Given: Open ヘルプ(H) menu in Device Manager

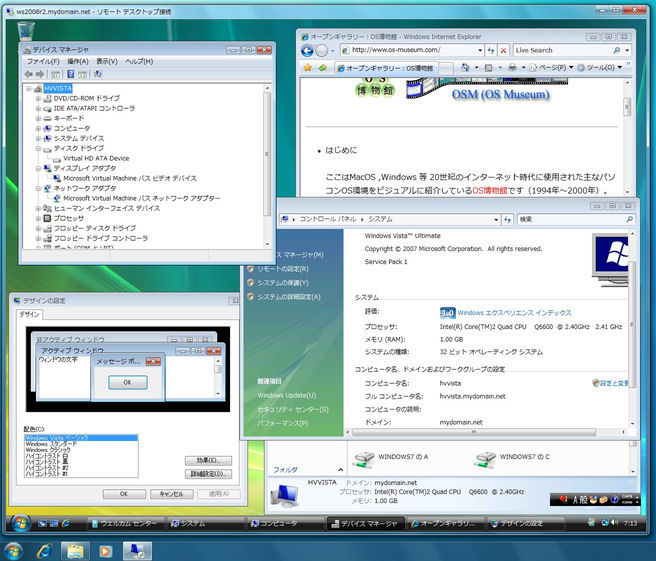Looking at the screenshot, I should [x=139, y=61].
